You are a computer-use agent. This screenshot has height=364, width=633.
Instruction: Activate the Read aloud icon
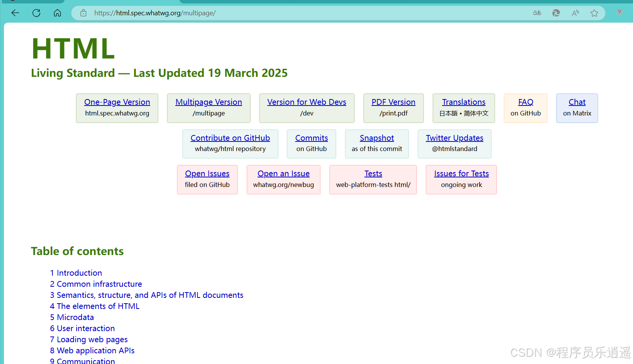575,13
